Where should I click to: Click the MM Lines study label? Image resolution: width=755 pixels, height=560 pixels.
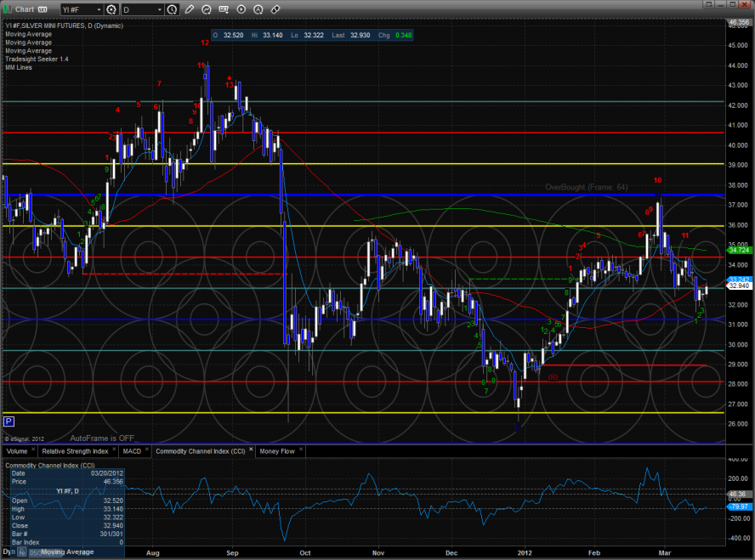point(18,67)
